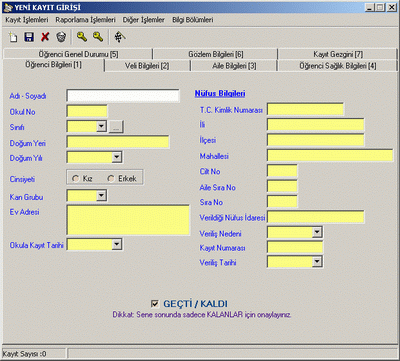
Task: Save the record with the floppy disk icon
Action: point(29,37)
